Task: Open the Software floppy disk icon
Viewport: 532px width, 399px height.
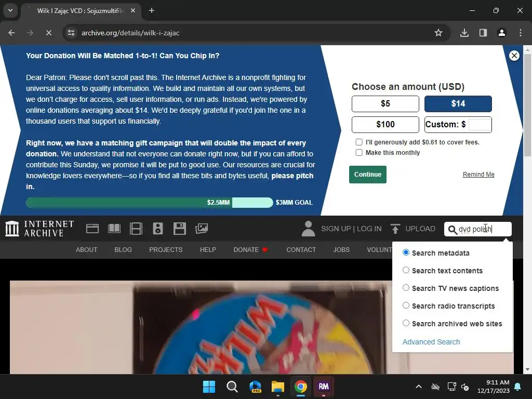Action: 179,229
